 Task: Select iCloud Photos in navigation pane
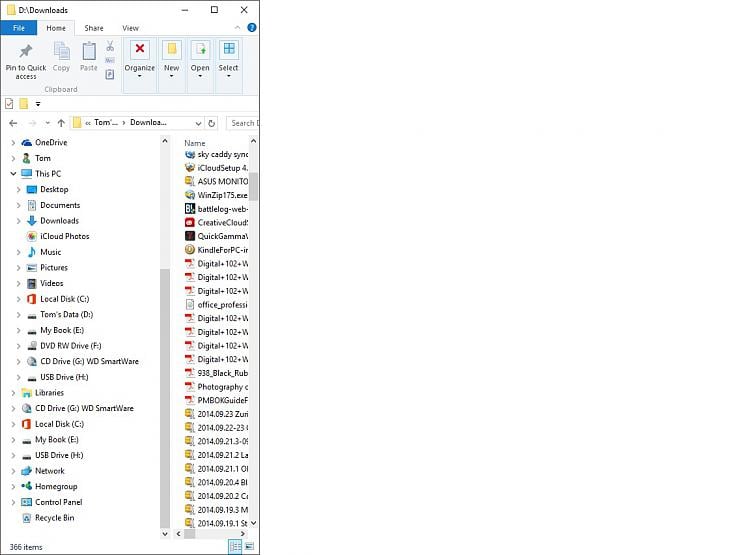65,236
